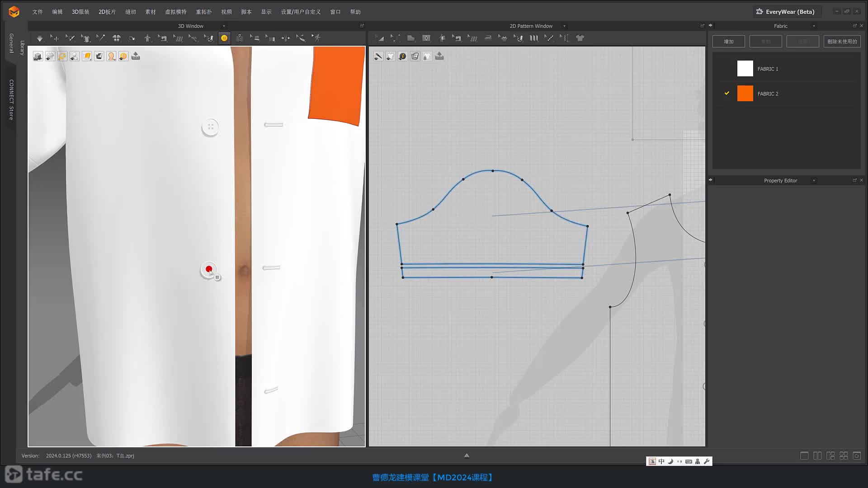Open the 2D window export arrow icon
The width and height of the screenshot is (868, 488).
coord(439,56)
